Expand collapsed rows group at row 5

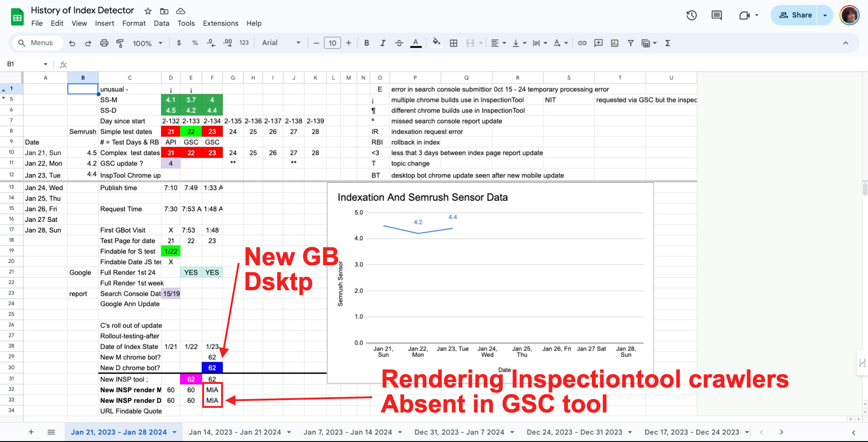tap(4, 98)
